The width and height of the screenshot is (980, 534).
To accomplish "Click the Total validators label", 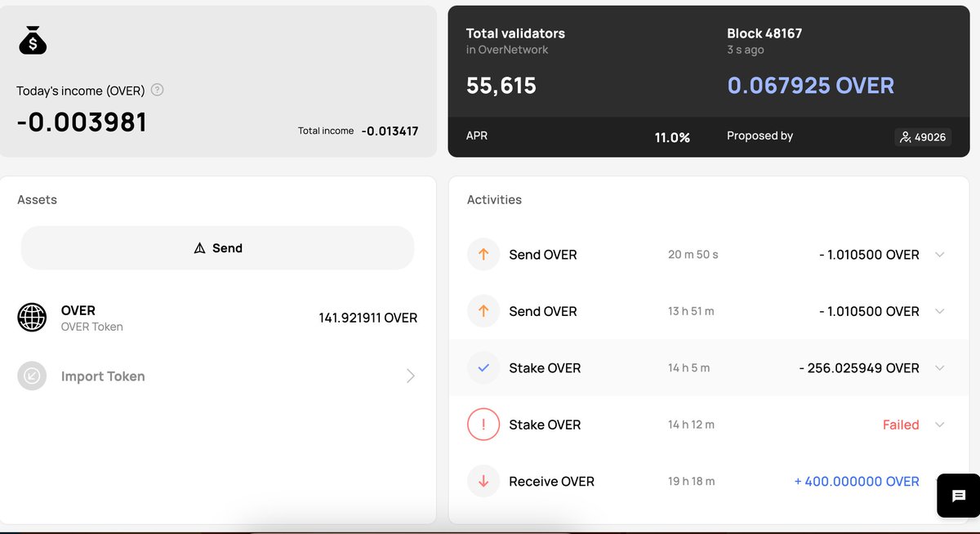I will pyautogui.click(x=515, y=33).
